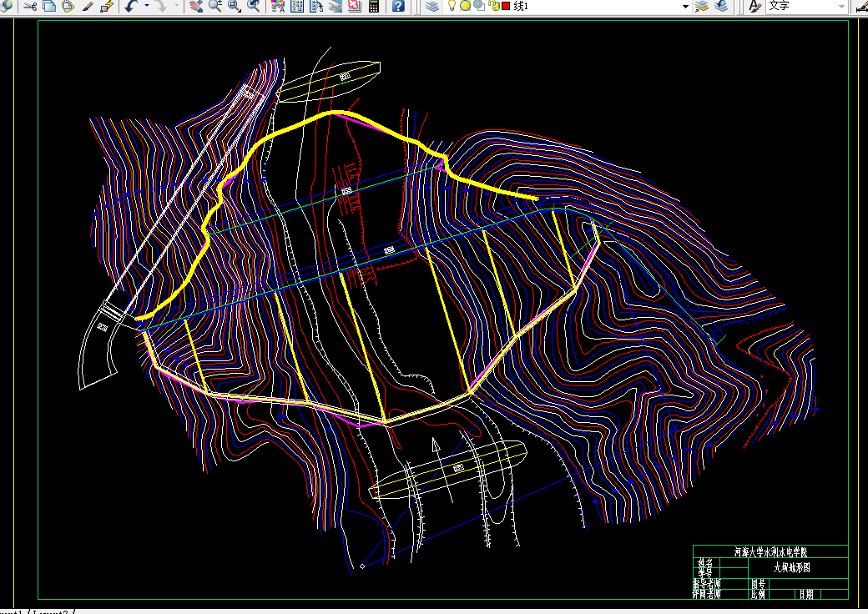Launch the QuickCalc calculator icon

pyautogui.click(x=374, y=6)
